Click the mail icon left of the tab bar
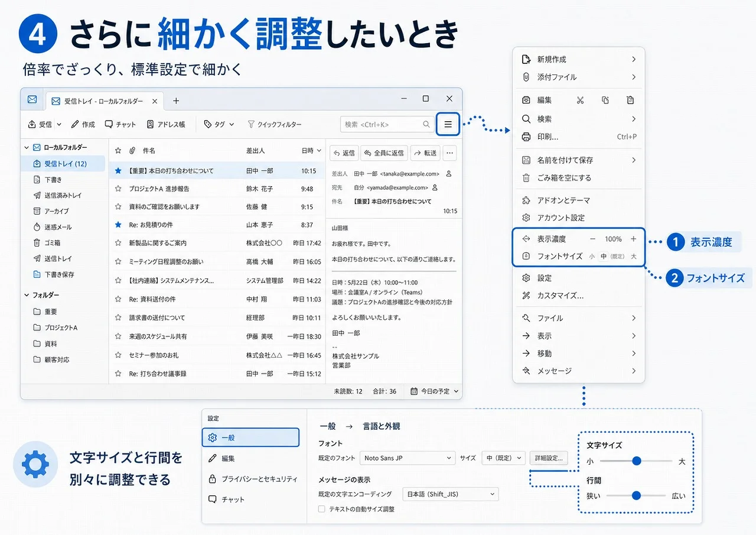This screenshot has width=756, height=535. pos(32,99)
